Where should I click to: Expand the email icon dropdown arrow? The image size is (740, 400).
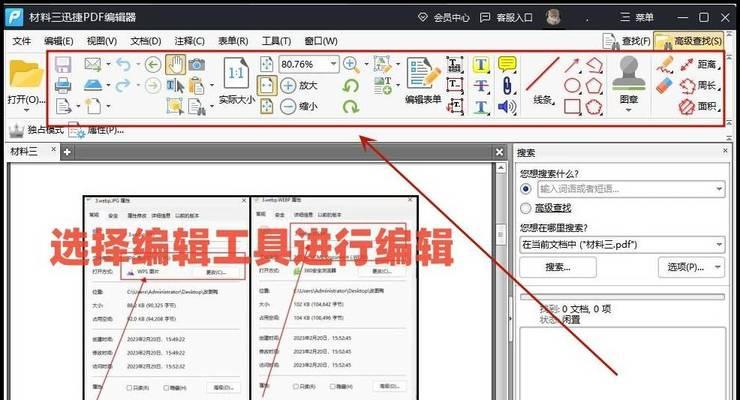(108, 64)
